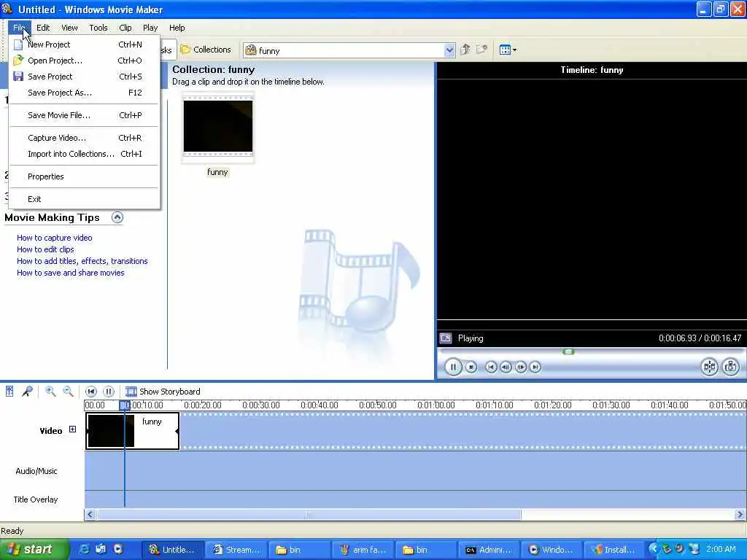Open the Clip menu
This screenshot has width=747, height=560.
(x=125, y=28)
